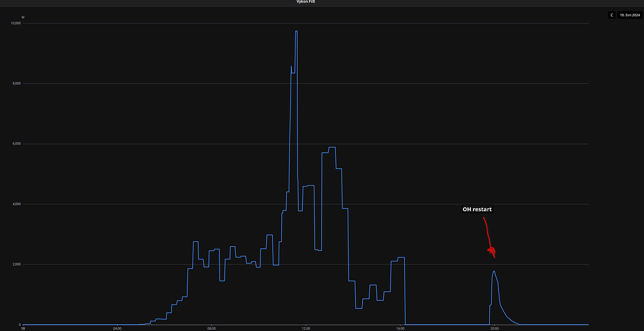Click the red arrow head marker
Screen dimensions: 644x331
click(x=492, y=251)
